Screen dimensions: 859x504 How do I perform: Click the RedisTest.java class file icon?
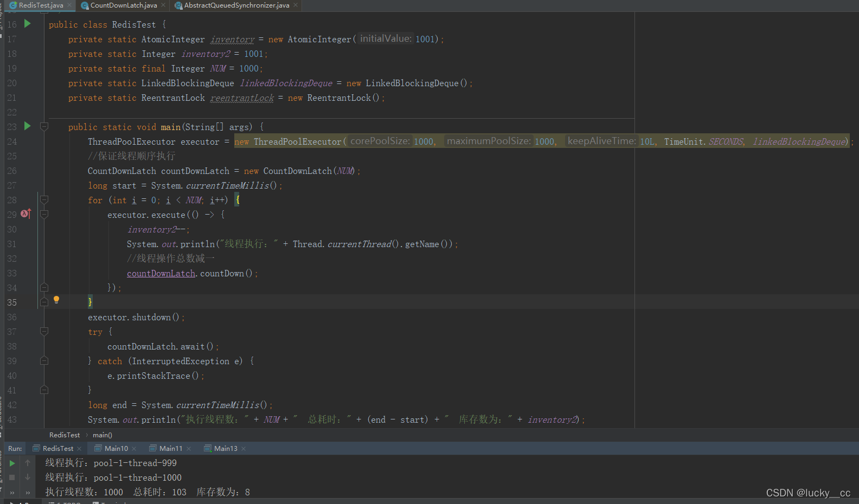(x=13, y=5)
